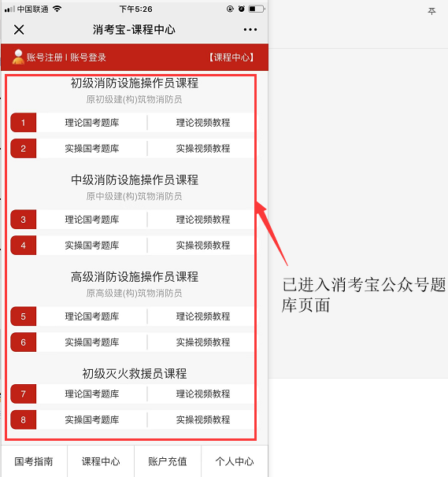The image size is (448, 477).
Task: Open the three-dot more options menu
Action: pyautogui.click(x=250, y=29)
